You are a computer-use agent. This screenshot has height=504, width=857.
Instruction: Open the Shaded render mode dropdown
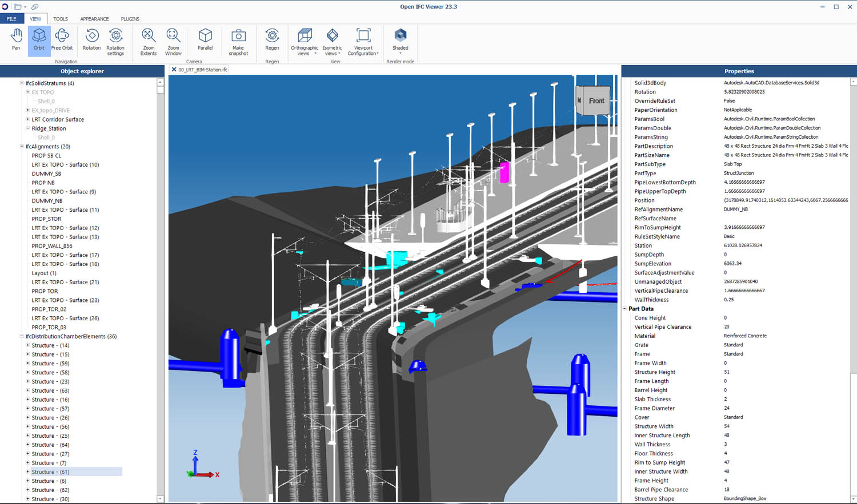click(x=400, y=41)
